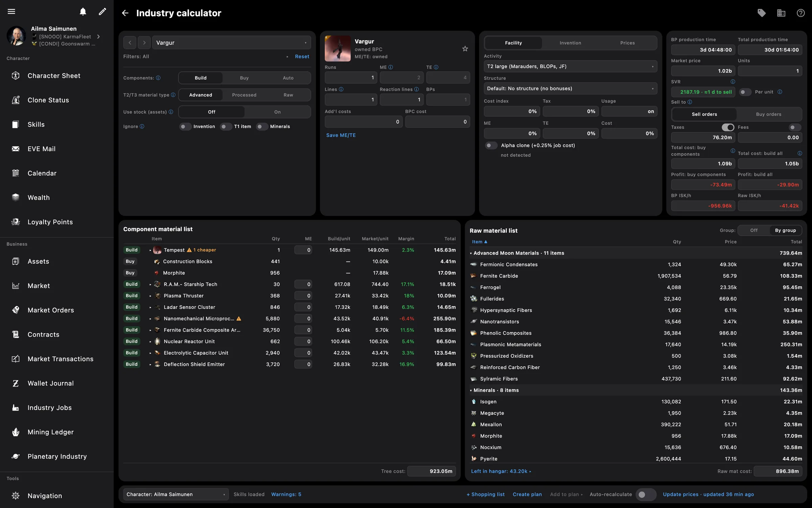Switch to the Prices tab
This screenshot has width=812, height=508.
(627, 43)
